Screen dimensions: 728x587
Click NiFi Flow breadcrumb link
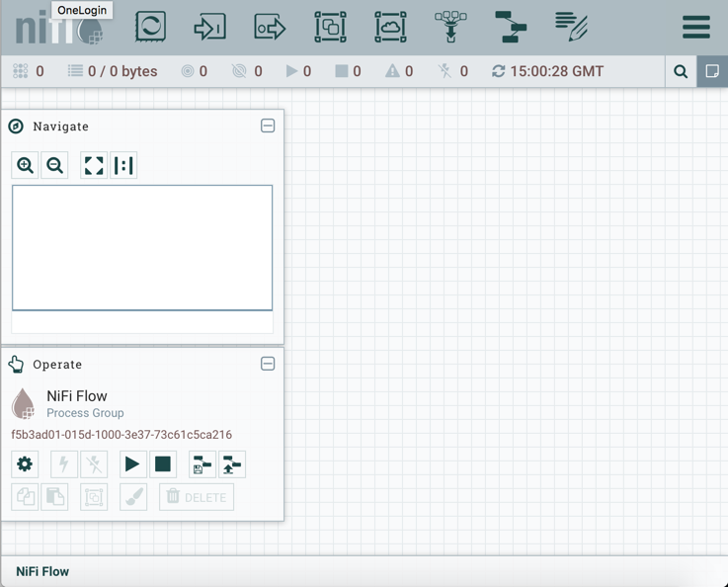(42, 571)
